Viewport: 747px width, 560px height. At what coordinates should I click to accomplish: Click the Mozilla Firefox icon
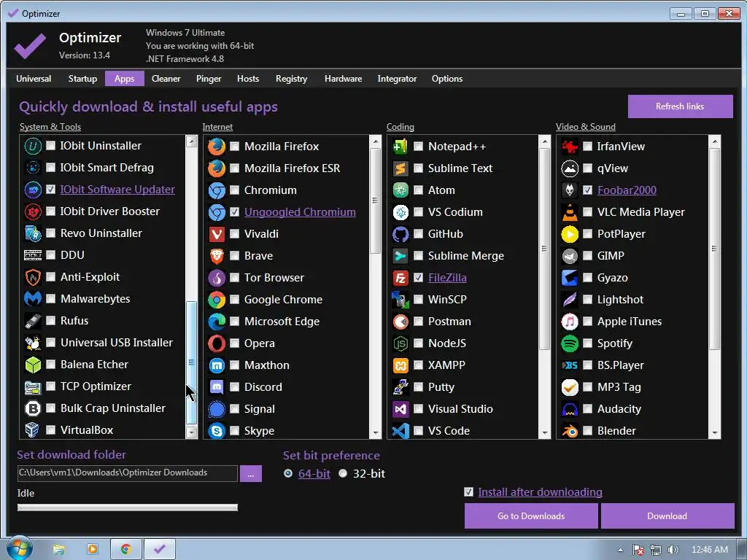[x=217, y=147]
